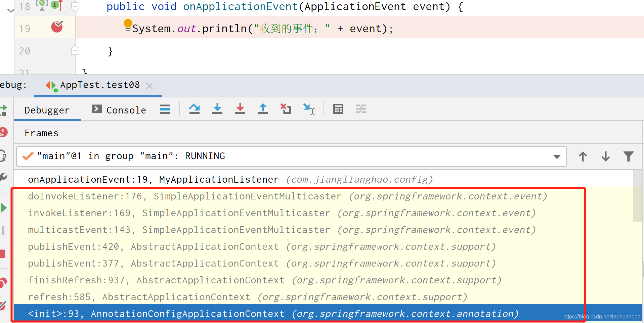Click the println call in line 19

pos(224,29)
